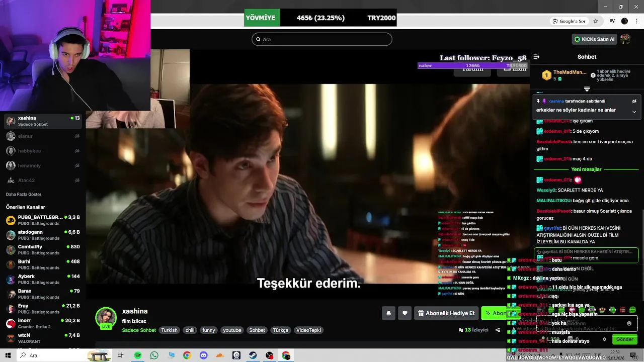Select the VideoTepki tag

point(308,330)
